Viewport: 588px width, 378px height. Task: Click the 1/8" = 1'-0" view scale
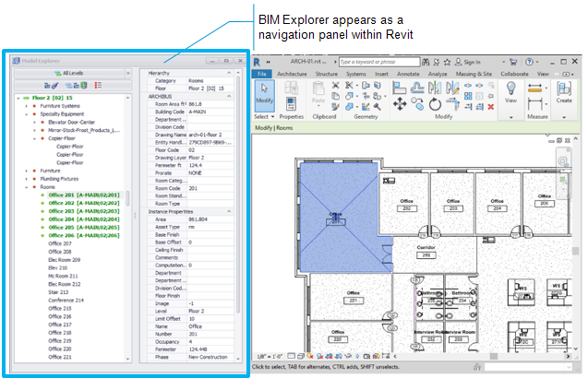(x=270, y=356)
